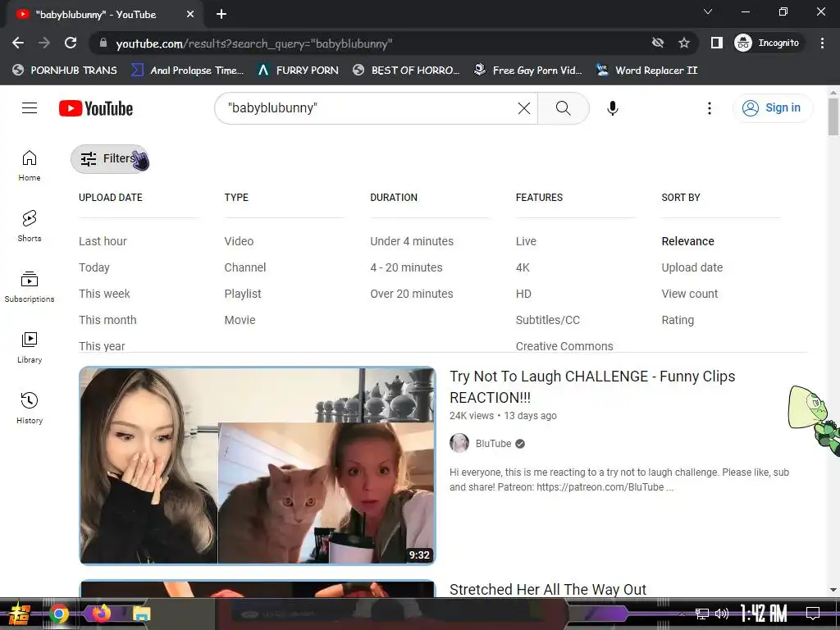
Task: Filter results to type Playlist
Action: (x=243, y=294)
